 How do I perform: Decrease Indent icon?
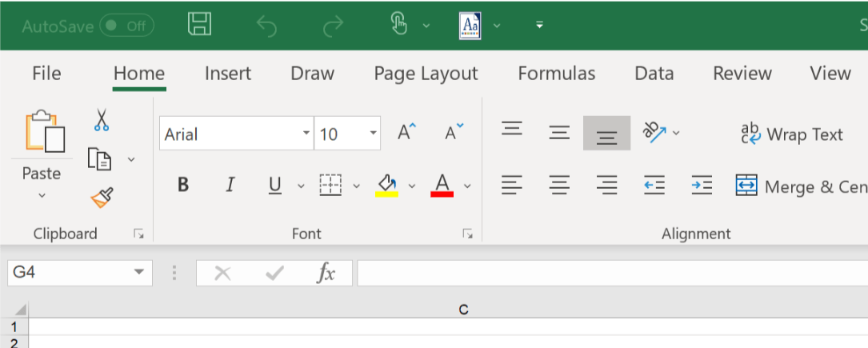pos(654,185)
